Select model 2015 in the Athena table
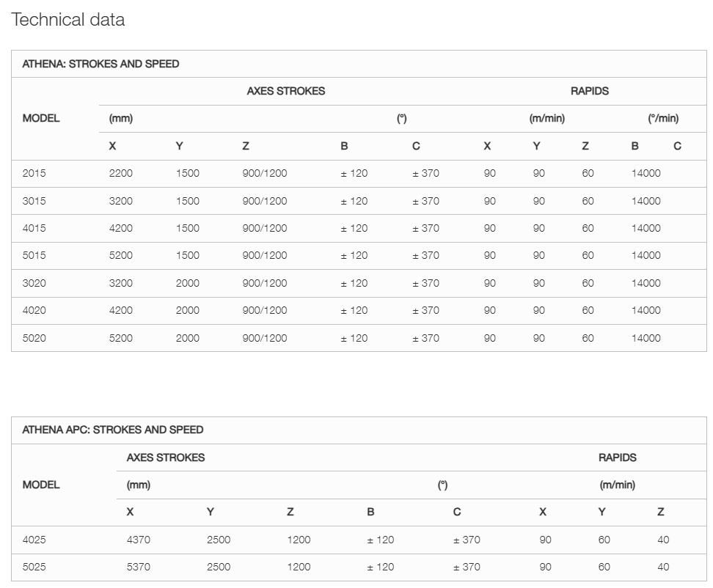The width and height of the screenshot is (713, 588). point(34,173)
